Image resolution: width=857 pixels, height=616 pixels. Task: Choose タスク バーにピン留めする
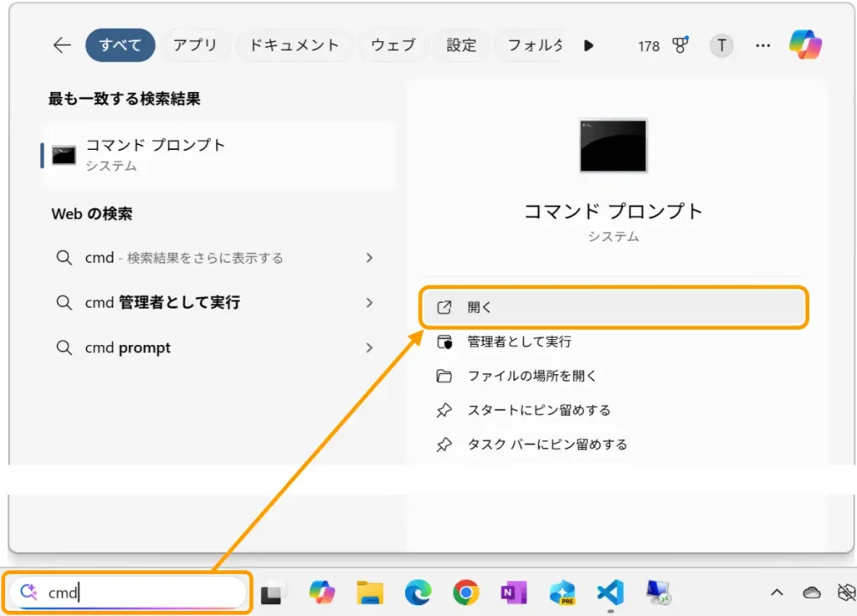tap(547, 444)
